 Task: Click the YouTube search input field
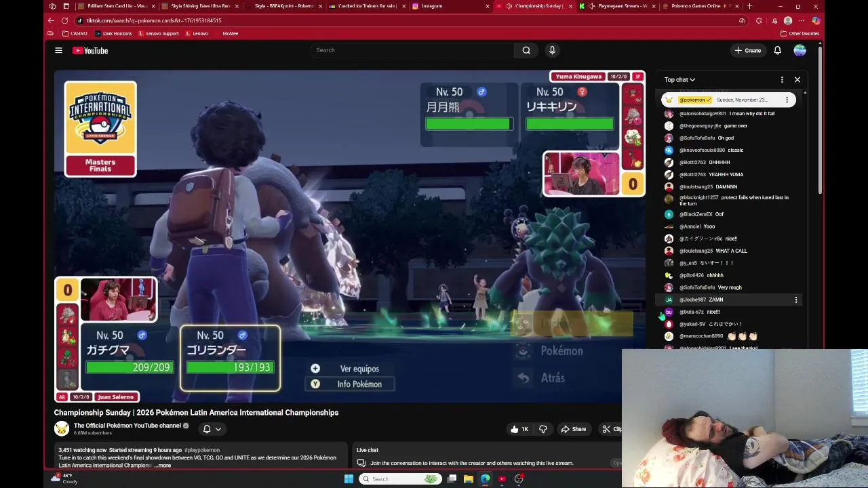412,50
